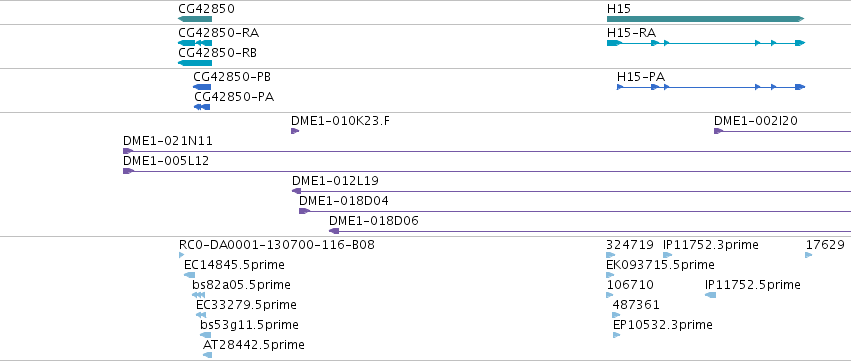The height and width of the screenshot is (361, 851).
Task: Select the H15-PA protein feature
Action: click(x=711, y=87)
